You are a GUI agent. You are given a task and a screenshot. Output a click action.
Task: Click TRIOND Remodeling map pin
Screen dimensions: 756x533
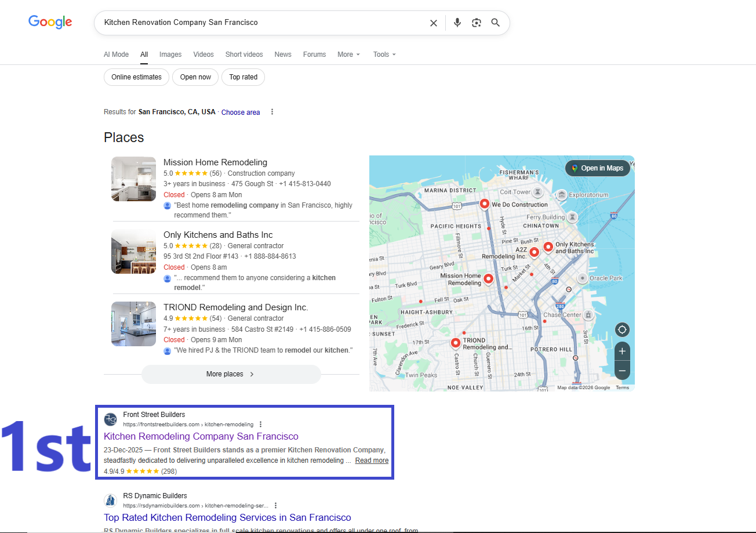tap(456, 344)
